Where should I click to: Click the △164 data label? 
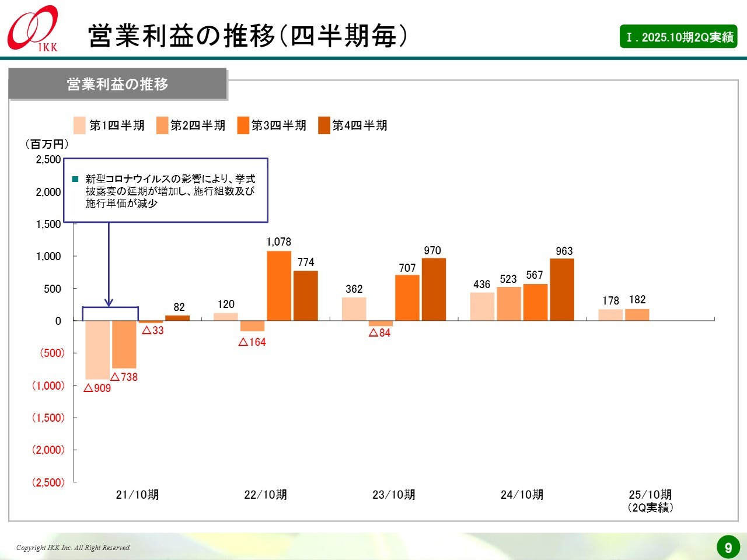pyautogui.click(x=252, y=342)
